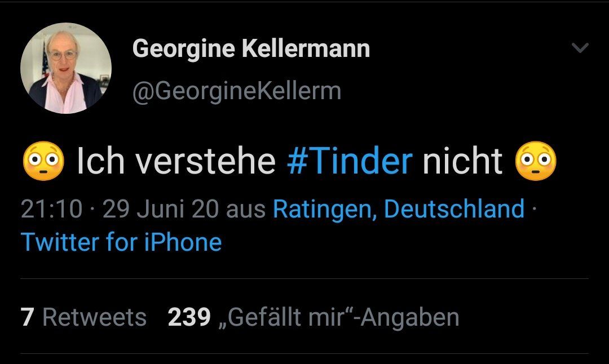Image resolution: width=609 pixels, height=364 pixels.
Task: Click the word "aus" before the location
Action: [x=246, y=210]
